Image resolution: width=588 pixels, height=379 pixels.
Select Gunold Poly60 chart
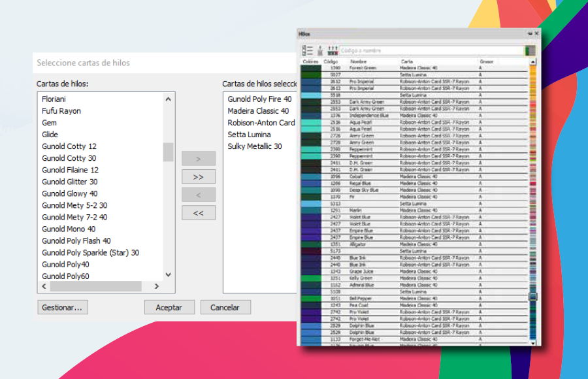[x=65, y=276]
